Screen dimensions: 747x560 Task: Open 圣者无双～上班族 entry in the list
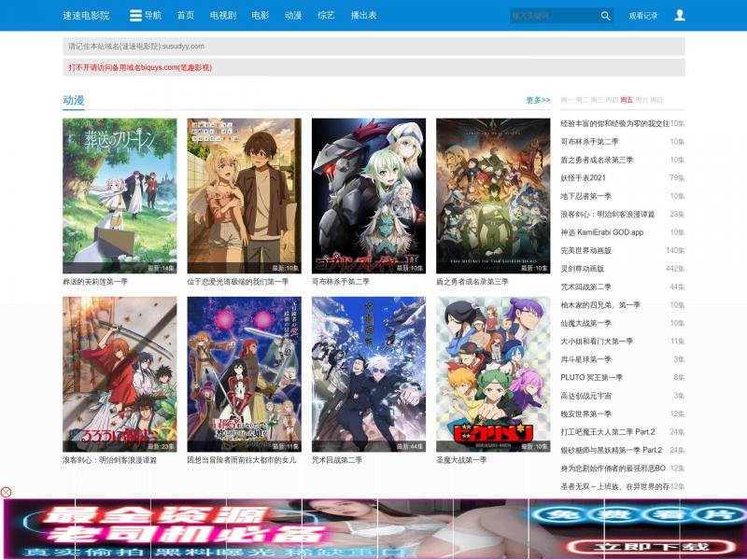(614, 486)
